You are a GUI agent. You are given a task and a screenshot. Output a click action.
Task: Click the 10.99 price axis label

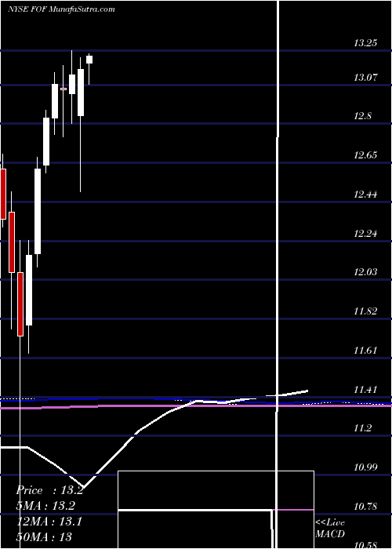365,467
